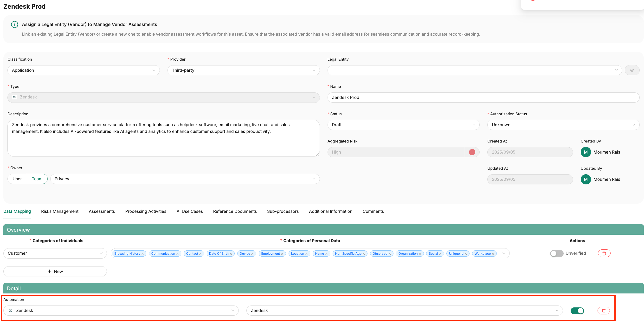Remove the Date Of Birth tag
The height and width of the screenshot is (325, 644).
231,254
